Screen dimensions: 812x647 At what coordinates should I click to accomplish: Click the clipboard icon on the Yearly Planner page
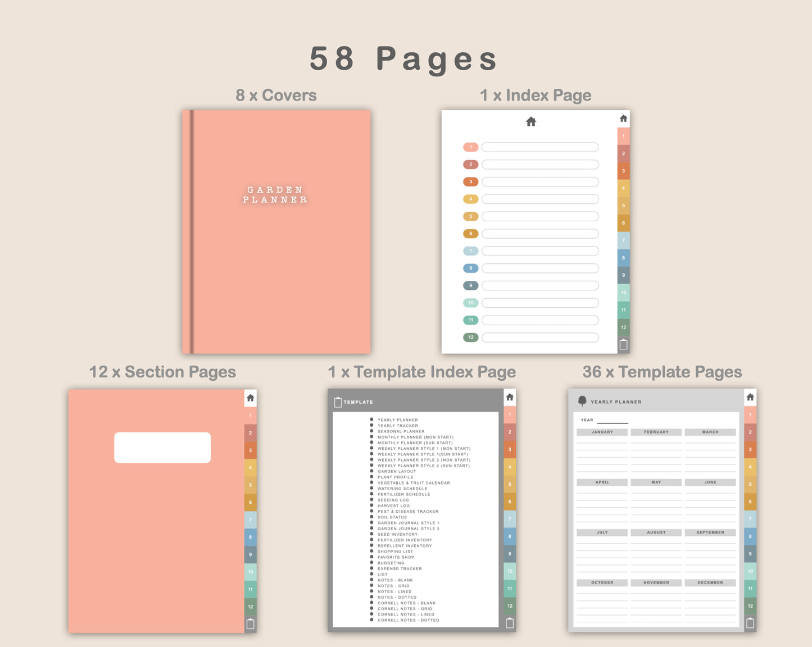pos(750,623)
